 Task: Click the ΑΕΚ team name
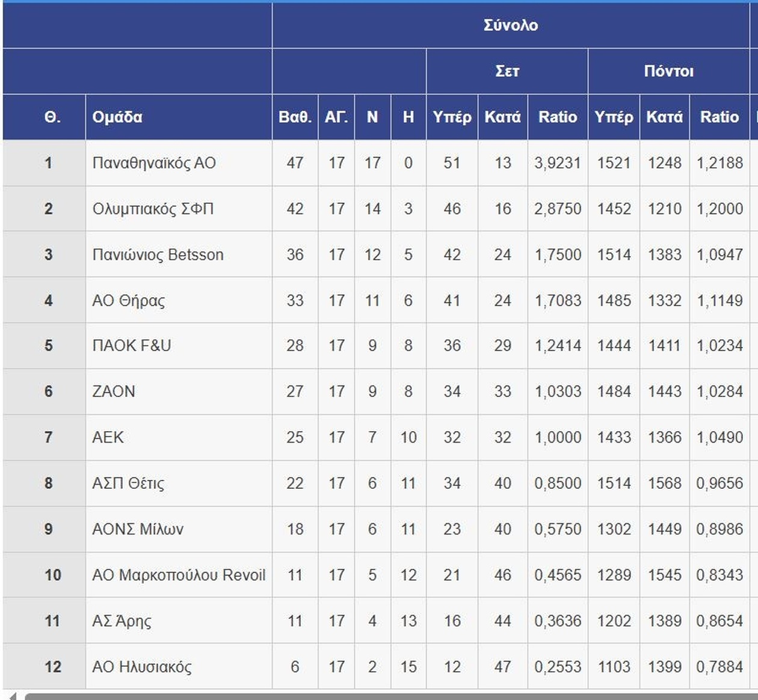[108, 437]
